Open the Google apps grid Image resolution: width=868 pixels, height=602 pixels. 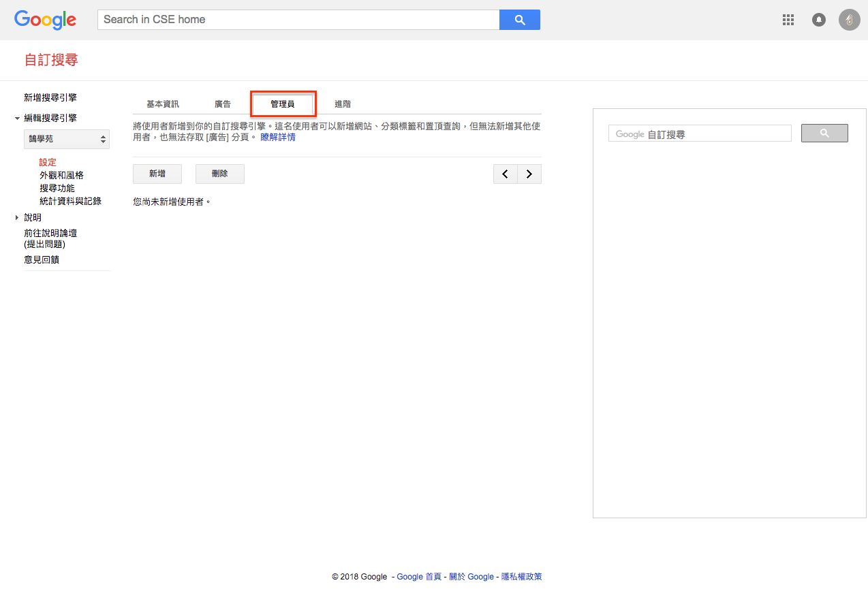(788, 20)
